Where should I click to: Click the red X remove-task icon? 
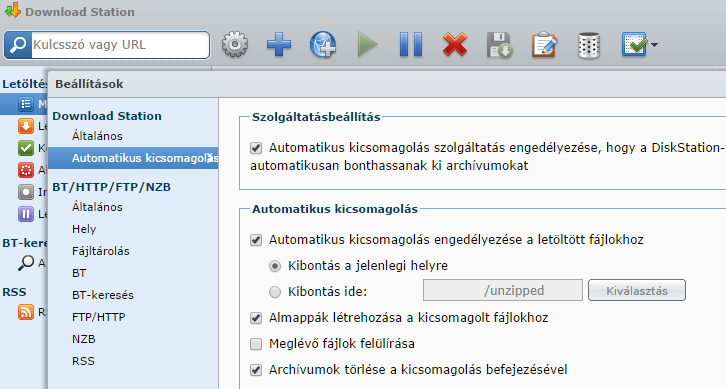coord(455,44)
